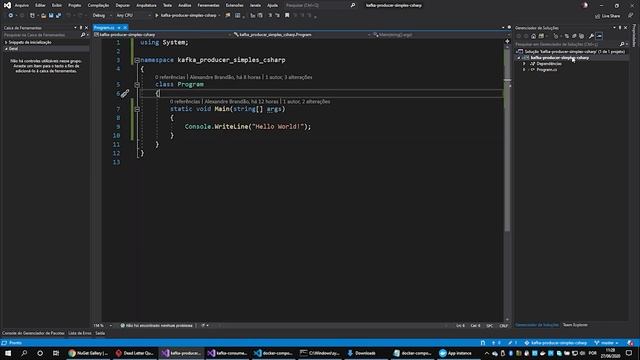Click the Solution Explorer Home icon
640x360 pixels.
coord(533,36)
